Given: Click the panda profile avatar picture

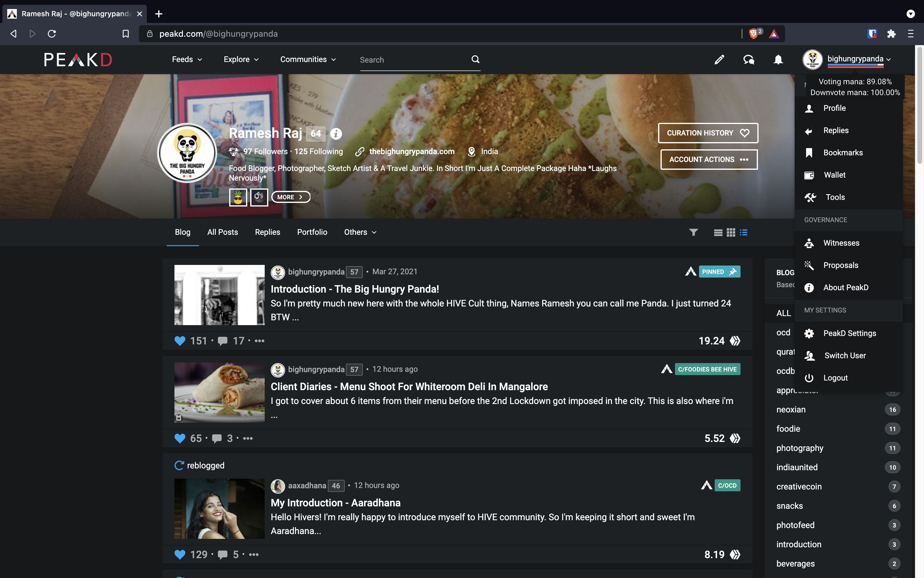Looking at the screenshot, I should pos(187,153).
